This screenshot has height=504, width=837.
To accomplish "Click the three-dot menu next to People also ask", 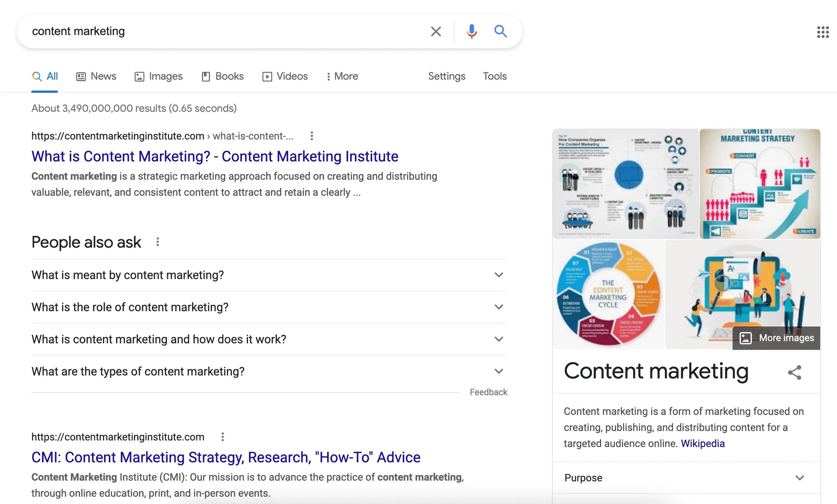I will coord(159,242).
